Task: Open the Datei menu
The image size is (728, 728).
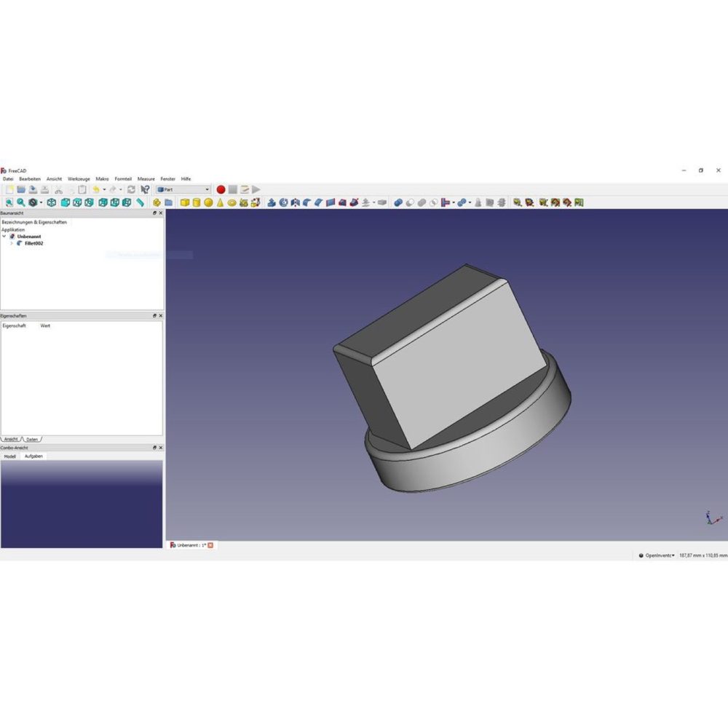Action: (x=8, y=179)
